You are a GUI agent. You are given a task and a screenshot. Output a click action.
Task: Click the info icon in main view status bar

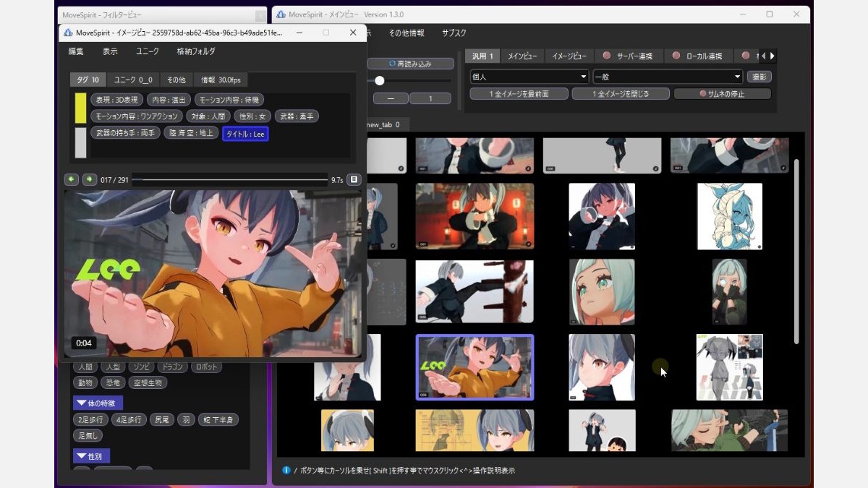(286, 470)
